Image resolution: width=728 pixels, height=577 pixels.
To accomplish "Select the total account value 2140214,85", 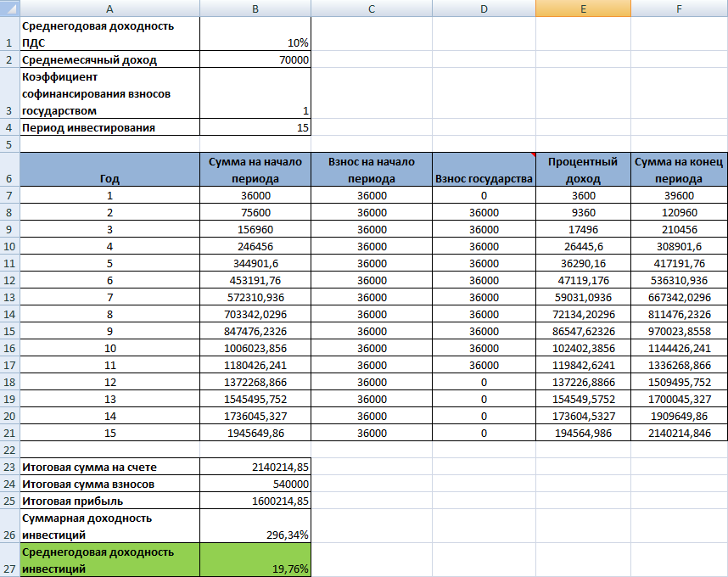I will 255,467.
